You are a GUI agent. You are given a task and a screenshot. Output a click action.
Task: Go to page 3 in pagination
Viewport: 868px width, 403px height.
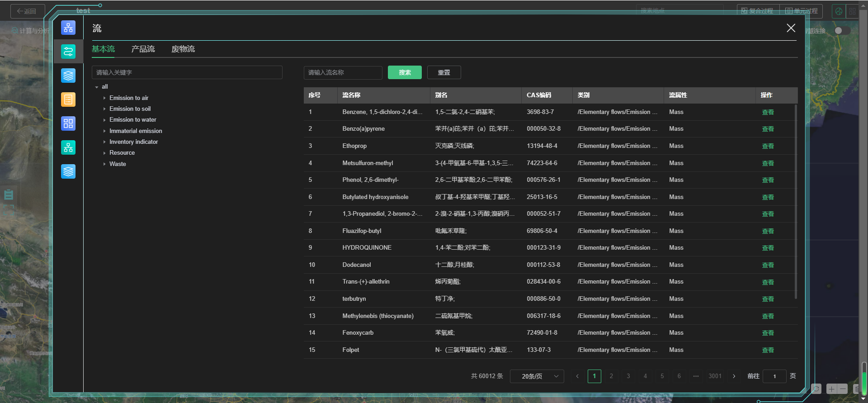(x=628, y=376)
